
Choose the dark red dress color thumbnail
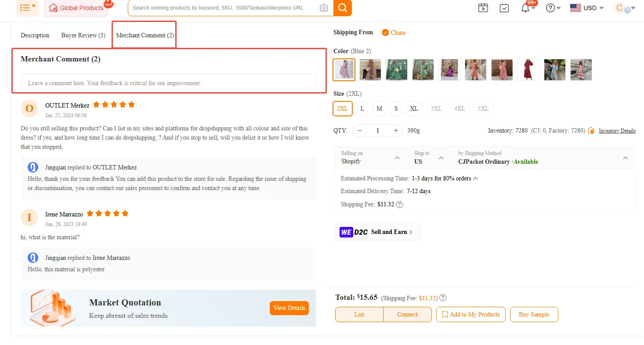pyautogui.click(x=528, y=70)
